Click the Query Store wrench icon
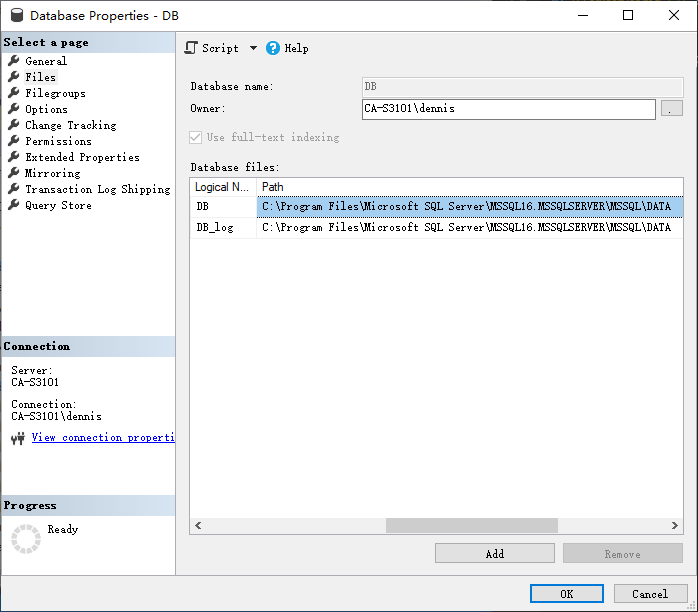Image resolution: width=698 pixels, height=612 pixels. point(14,205)
